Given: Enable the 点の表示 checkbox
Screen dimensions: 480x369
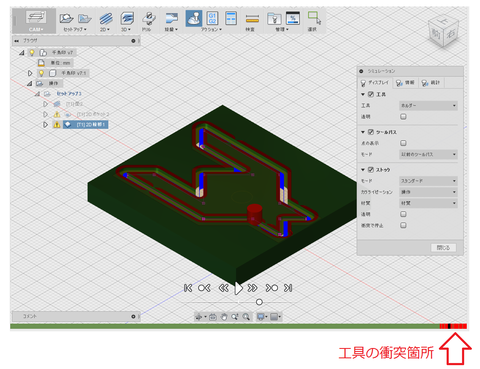Looking at the screenshot, I should pos(403,143).
